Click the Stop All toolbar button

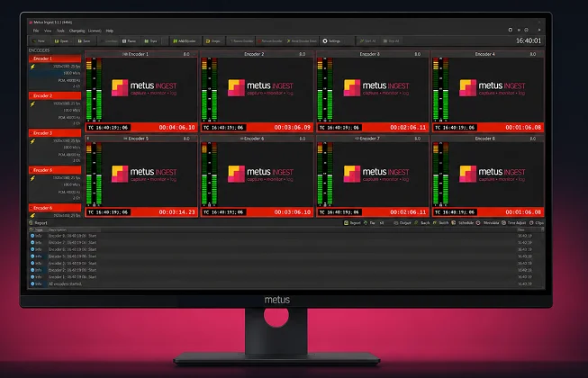click(392, 40)
